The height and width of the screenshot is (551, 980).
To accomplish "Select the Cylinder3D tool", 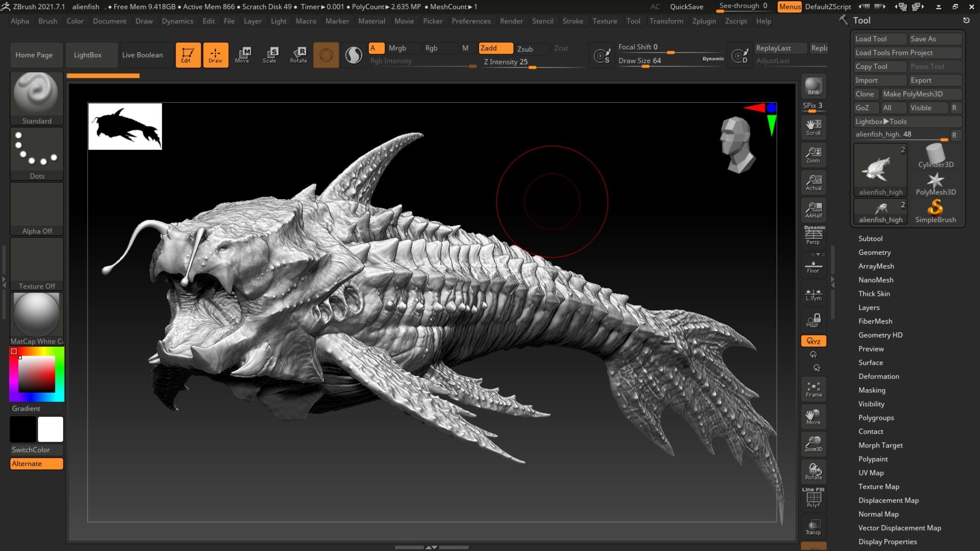I will [936, 156].
